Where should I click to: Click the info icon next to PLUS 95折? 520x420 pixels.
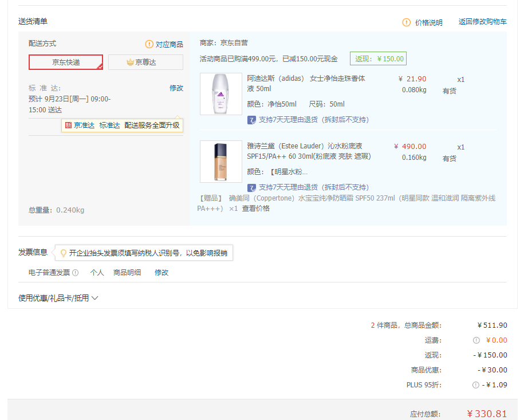point(475,385)
